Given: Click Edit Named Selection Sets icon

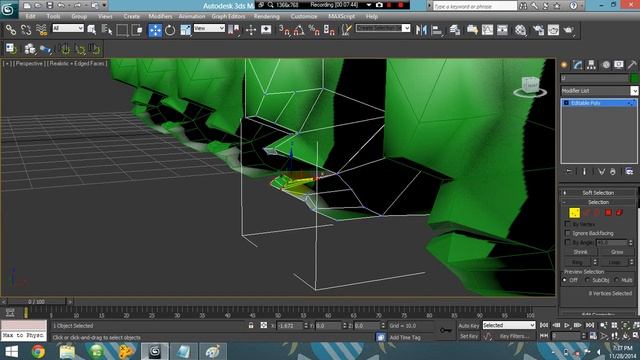Looking at the screenshot, I should [x=346, y=30].
